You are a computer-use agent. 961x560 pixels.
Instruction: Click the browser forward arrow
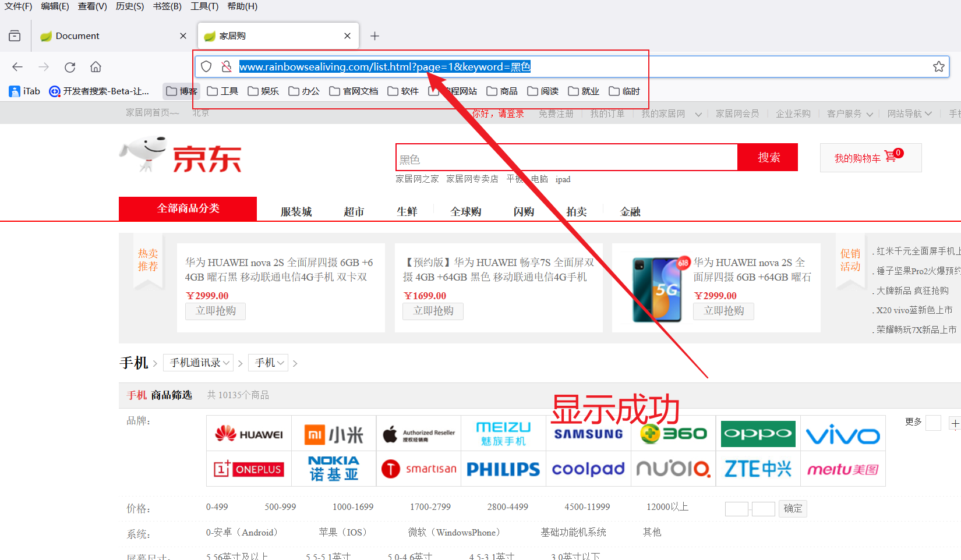pos(44,67)
